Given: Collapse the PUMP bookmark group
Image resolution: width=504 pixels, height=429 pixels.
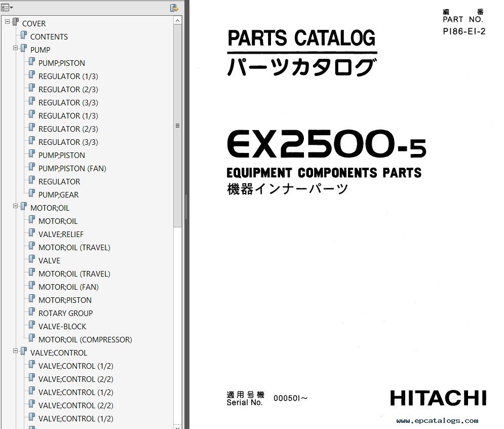Looking at the screenshot, I should pyautogui.click(x=15, y=48).
